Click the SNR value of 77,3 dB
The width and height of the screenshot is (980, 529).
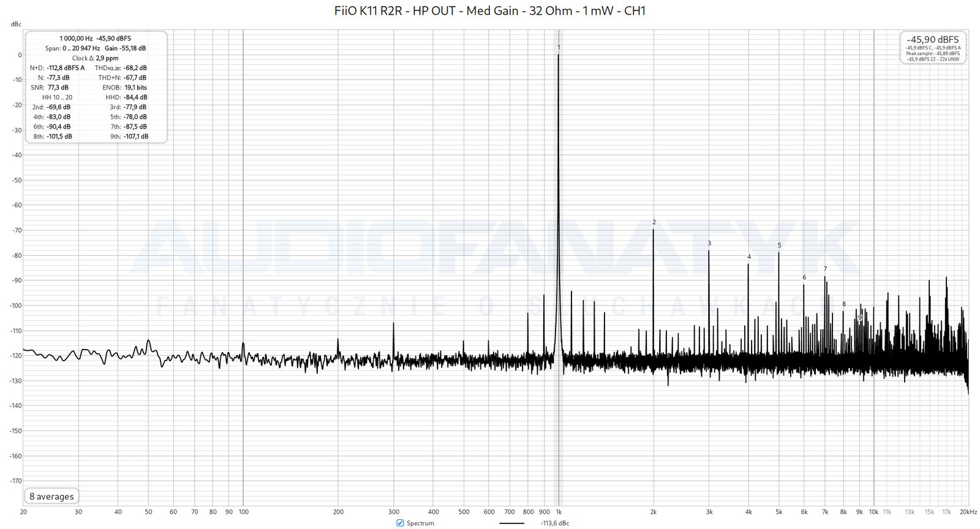pyautogui.click(x=58, y=88)
